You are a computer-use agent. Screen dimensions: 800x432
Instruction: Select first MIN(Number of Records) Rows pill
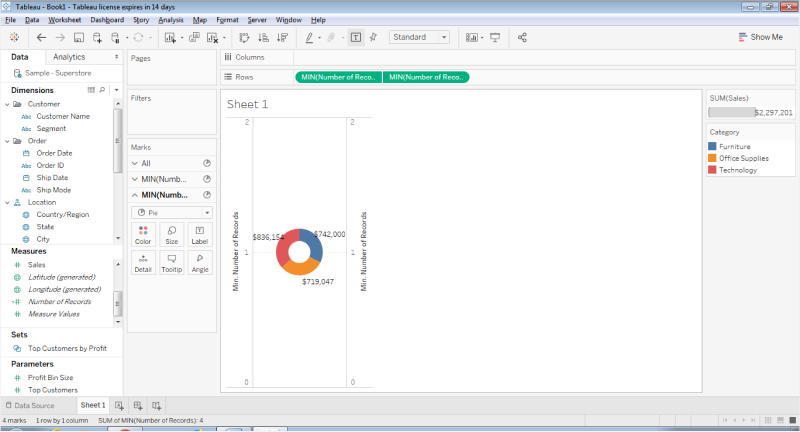(x=338, y=77)
